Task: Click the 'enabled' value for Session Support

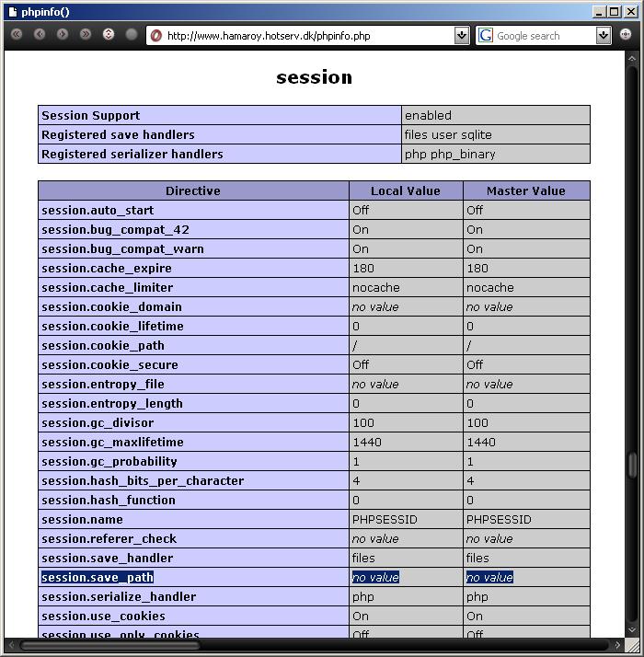Action: point(428,115)
